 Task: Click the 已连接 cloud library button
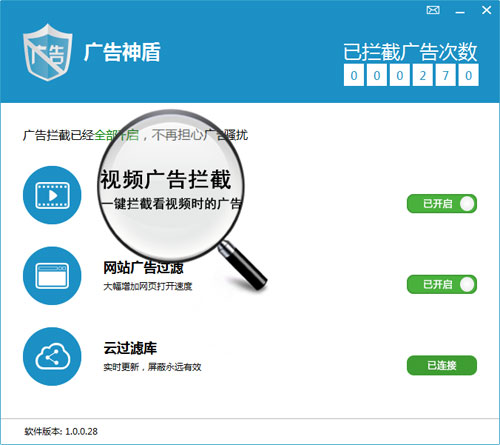pyautogui.click(x=442, y=365)
